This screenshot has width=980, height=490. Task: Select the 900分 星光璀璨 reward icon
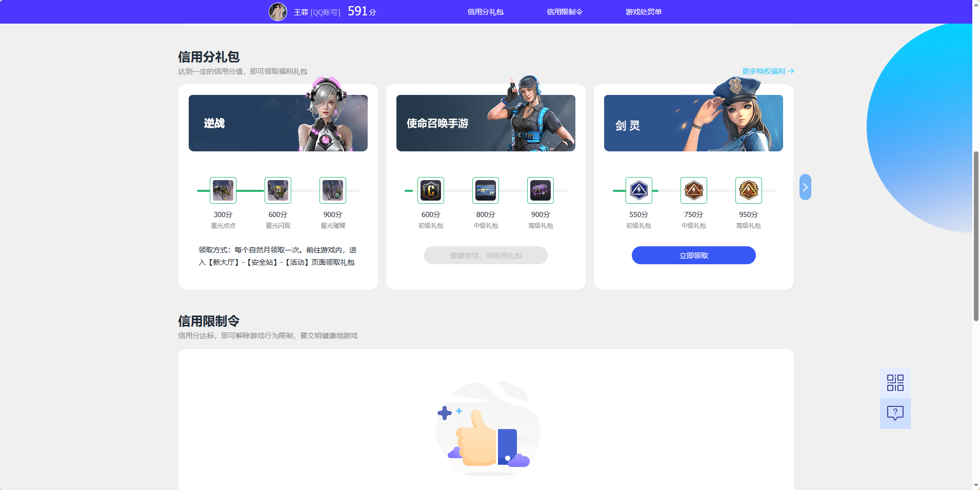pyautogui.click(x=333, y=190)
